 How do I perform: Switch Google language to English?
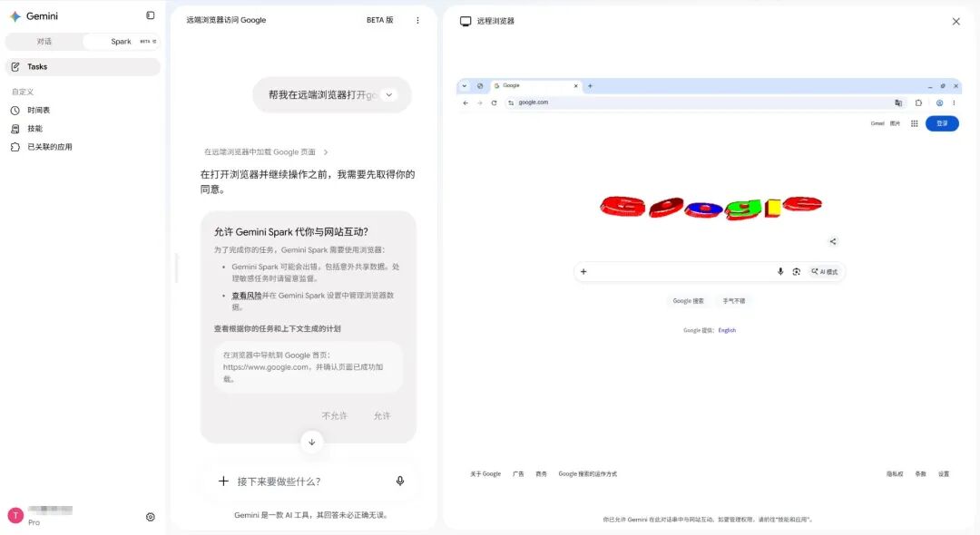pos(727,330)
